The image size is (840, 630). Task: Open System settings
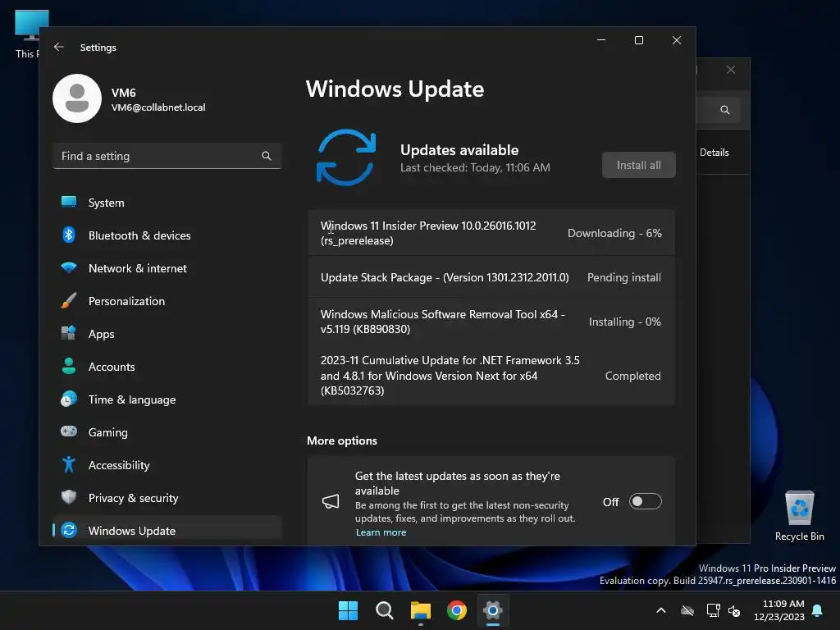(x=167, y=203)
